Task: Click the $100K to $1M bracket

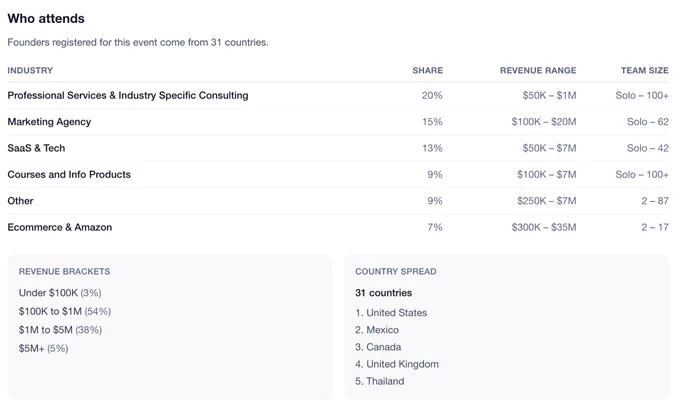Action: (65, 311)
